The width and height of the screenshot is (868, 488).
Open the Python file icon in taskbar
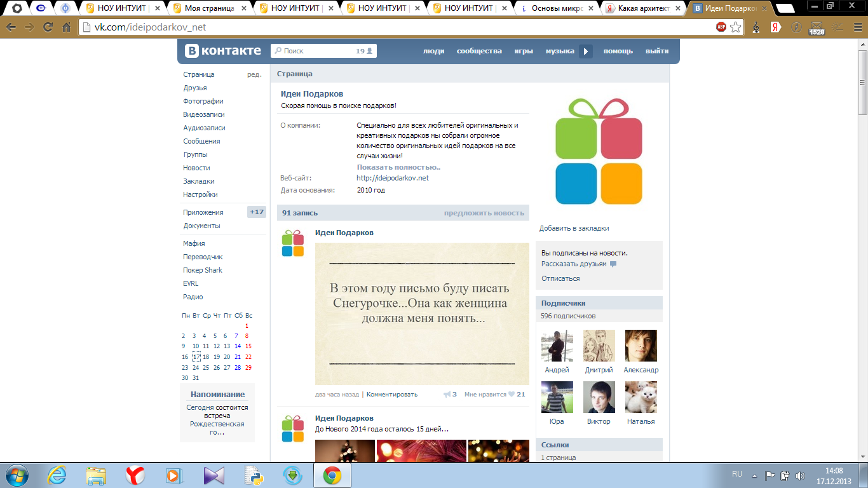(253, 475)
